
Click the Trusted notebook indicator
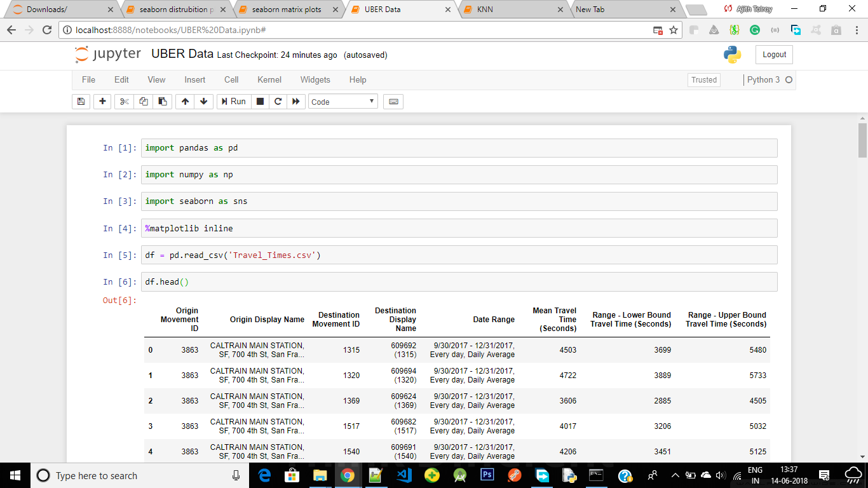[703, 79]
